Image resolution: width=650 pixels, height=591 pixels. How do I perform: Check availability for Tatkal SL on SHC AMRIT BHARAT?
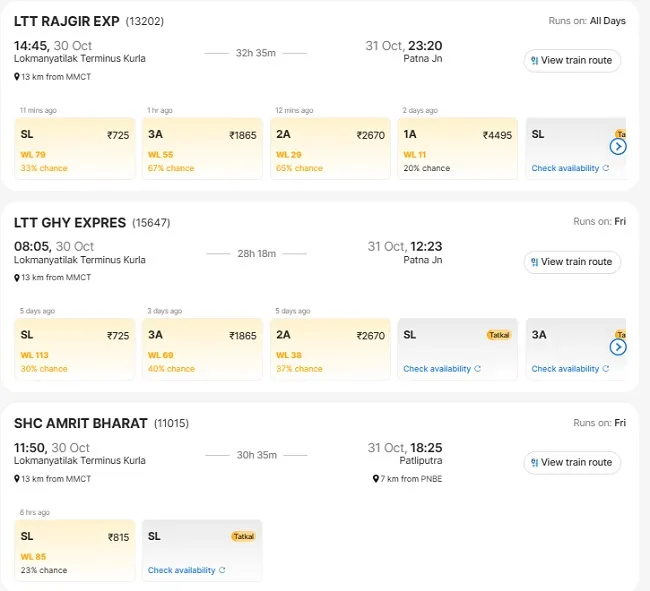click(187, 570)
